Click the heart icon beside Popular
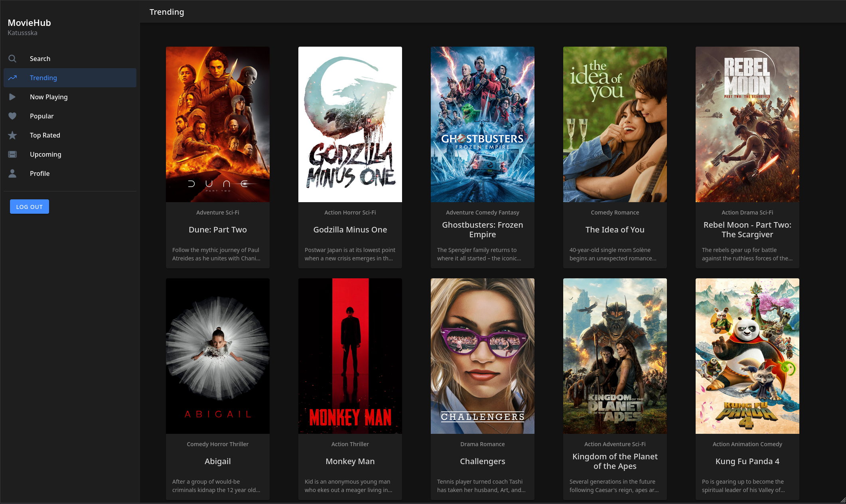 click(x=12, y=116)
